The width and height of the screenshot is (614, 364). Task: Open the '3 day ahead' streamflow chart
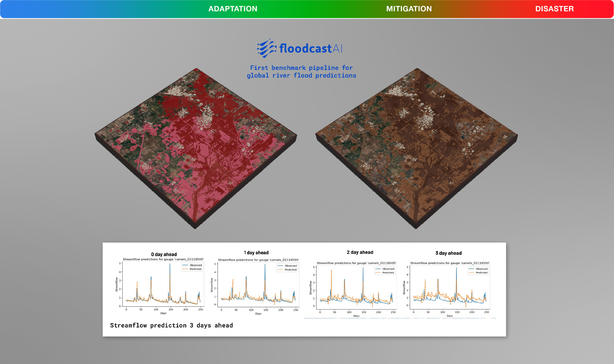point(447,289)
